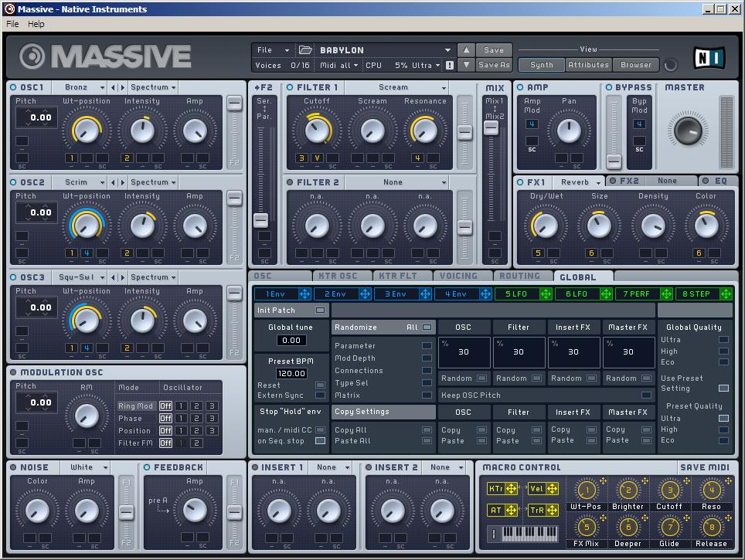The width and height of the screenshot is (745, 560).
Task: Enable the Filter 2 power switch
Action: (290, 182)
